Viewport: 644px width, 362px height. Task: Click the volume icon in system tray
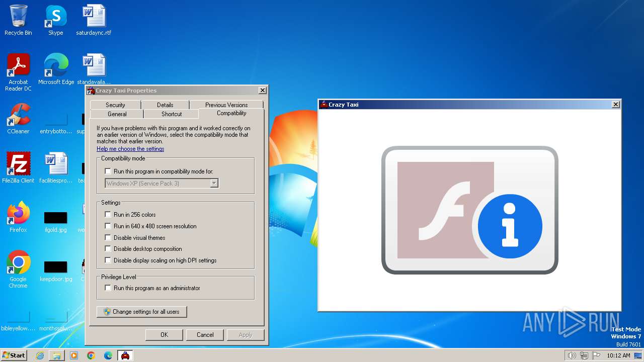pyautogui.click(x=572, y=355)
